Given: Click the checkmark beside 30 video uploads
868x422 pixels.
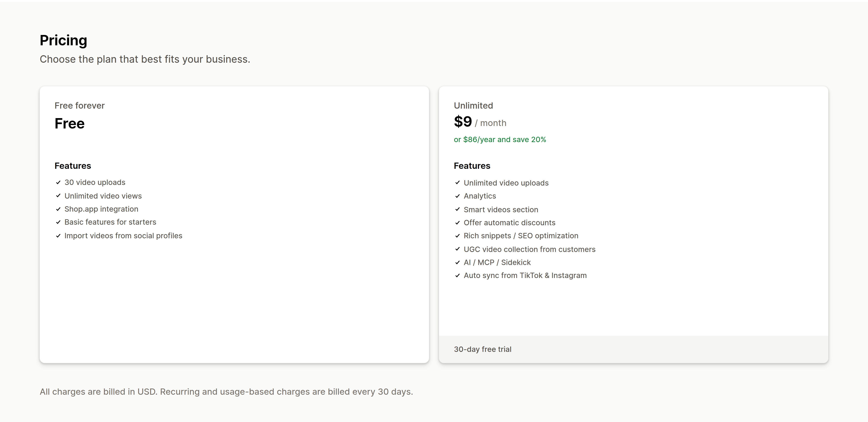Looking at the screenshot, I should point(58,182).
